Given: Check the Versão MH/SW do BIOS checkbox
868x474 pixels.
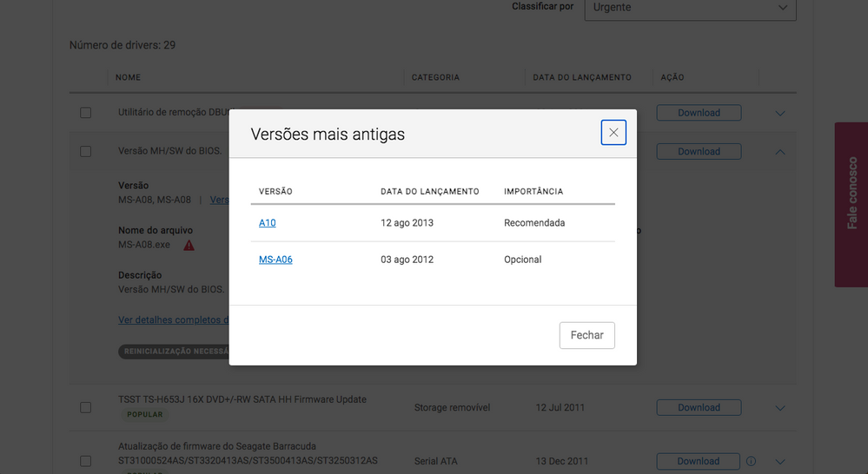Looking at the screenshot, I should pos(85,151).
